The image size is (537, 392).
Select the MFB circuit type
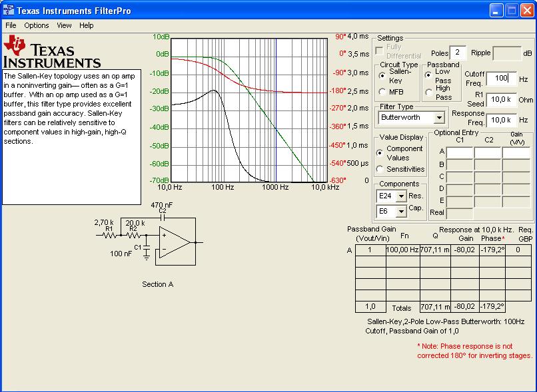click(x=382, y=91)
